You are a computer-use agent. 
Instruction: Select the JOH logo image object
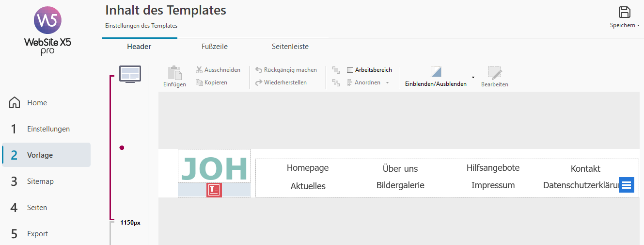(x=214, y=167)
